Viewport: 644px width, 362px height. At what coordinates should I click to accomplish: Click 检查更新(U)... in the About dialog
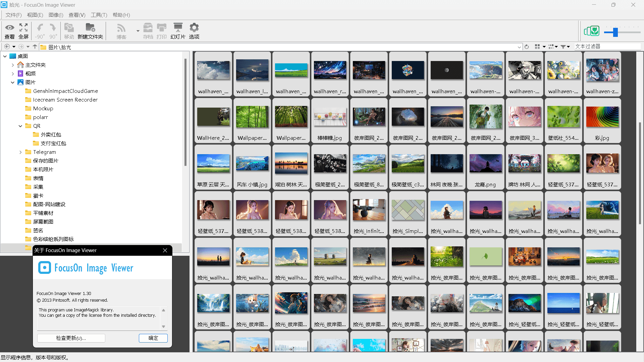pyautogui.click(x=71, y=338)
